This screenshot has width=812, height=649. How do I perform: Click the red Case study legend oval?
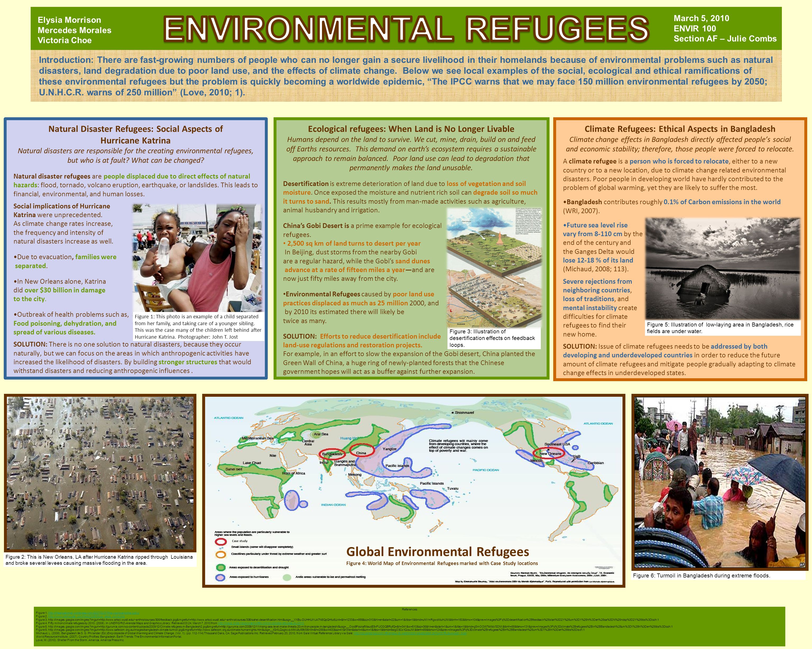pyautogui.click(x=221, y=543)
